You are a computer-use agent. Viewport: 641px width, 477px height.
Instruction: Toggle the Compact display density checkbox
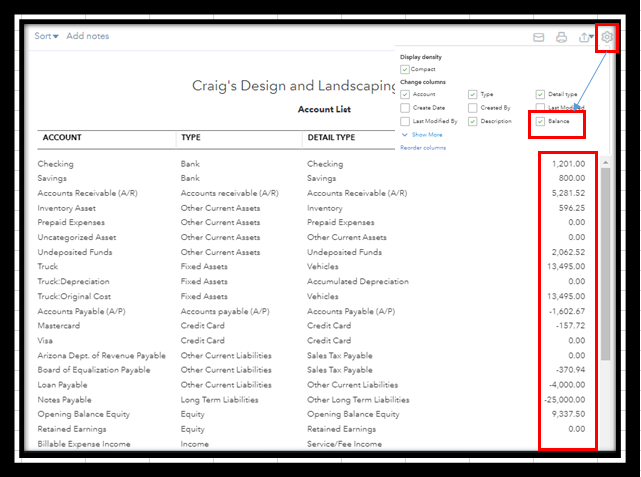(405, 69)
